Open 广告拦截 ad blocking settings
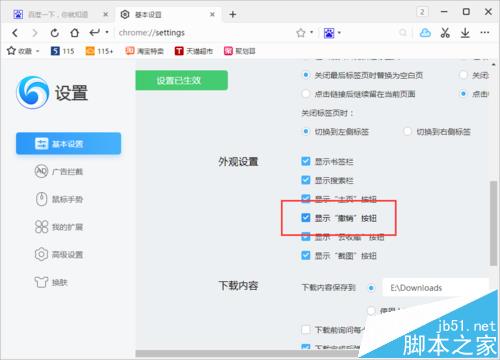The height and width of the screenshot is (360, 500). [x=59, y=172]
